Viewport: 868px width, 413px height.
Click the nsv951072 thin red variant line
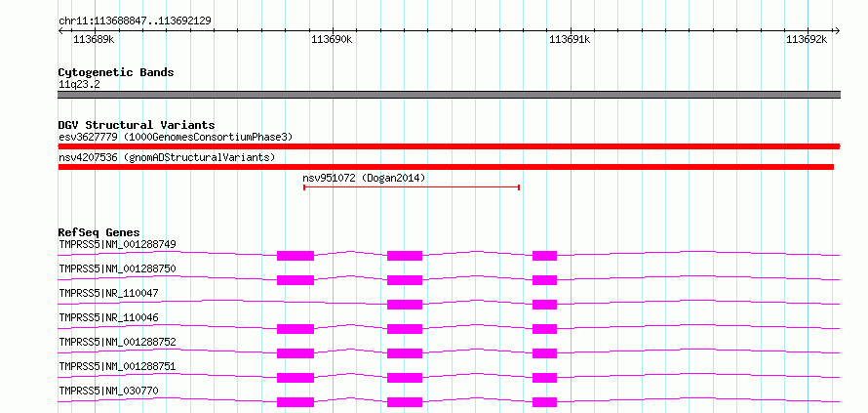point(412,187)
